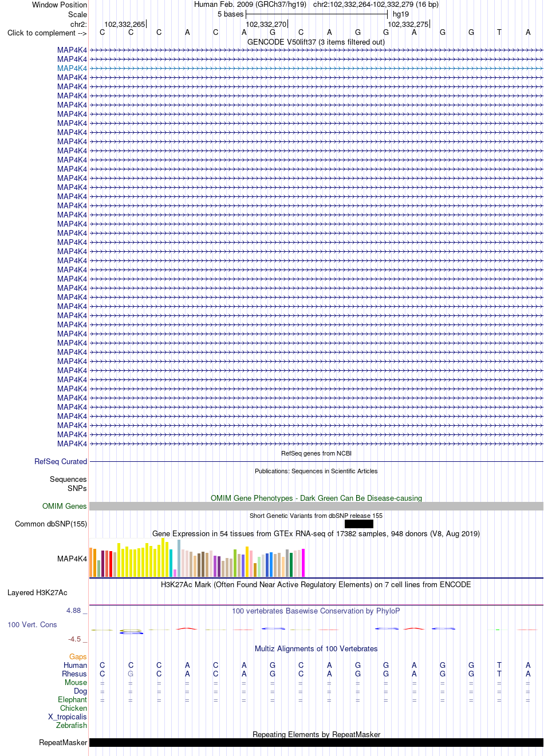
Task: Click the MAP4K4 label beside GTEx bar chart
Action: click(x=72, y=559)
